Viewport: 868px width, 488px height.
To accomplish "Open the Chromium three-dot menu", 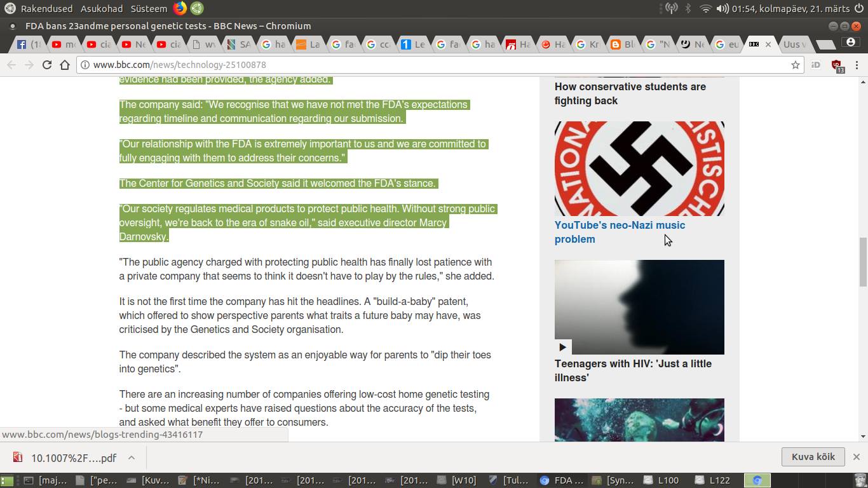I will 857,65.
